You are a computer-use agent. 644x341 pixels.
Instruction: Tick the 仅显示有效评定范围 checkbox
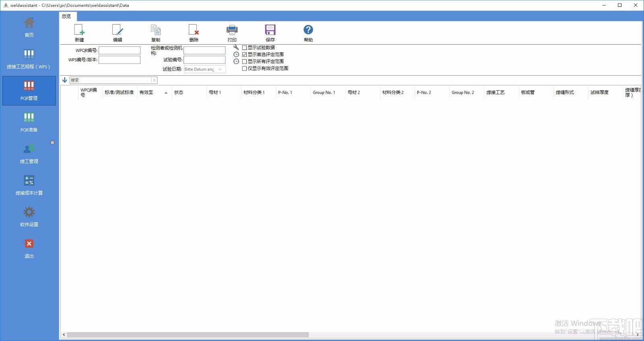(244, 68)
